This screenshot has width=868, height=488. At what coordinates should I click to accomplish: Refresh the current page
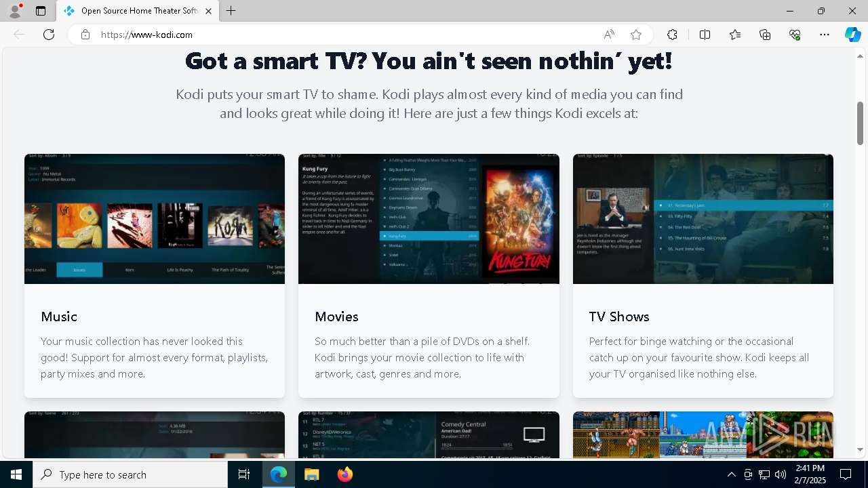tap(49, 35)
